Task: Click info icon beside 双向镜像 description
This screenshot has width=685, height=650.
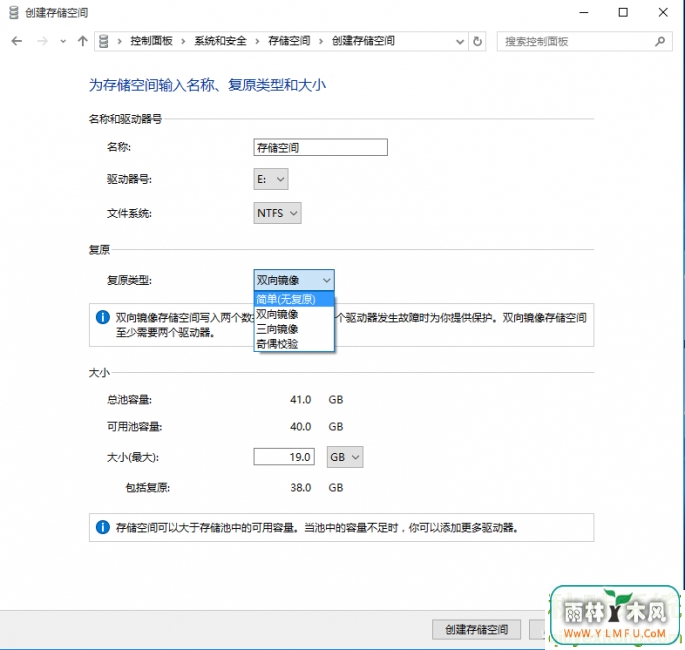Action: click(x=103, y=317)
